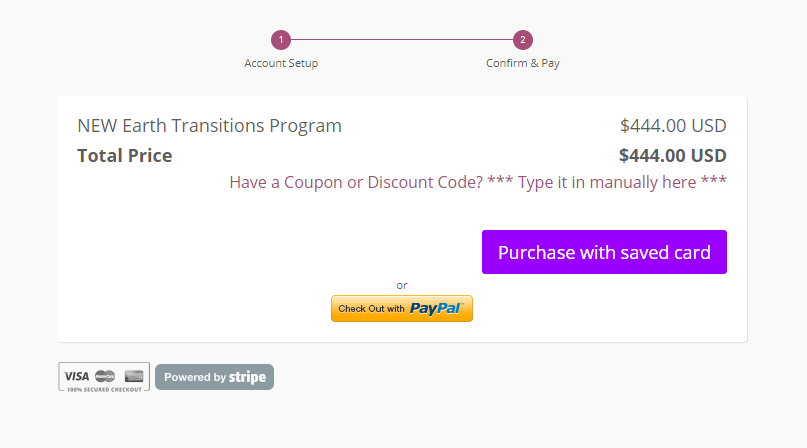807x448 pixels.
Task: Click the 'or' separator text
Action: coord(402,285)
